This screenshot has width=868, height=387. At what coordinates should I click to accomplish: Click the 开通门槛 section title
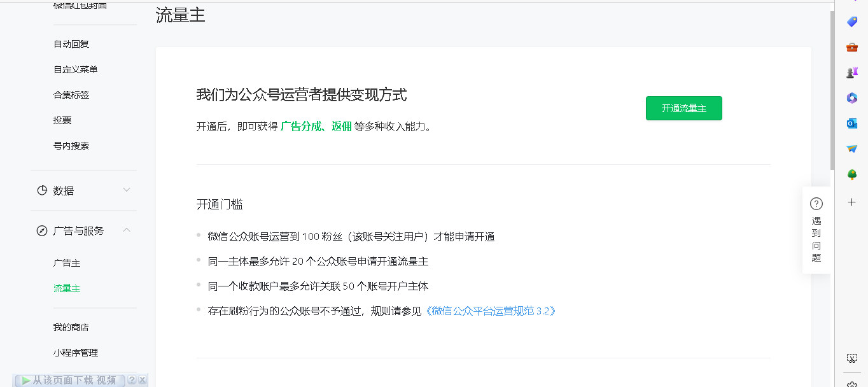tap(220, 204)
